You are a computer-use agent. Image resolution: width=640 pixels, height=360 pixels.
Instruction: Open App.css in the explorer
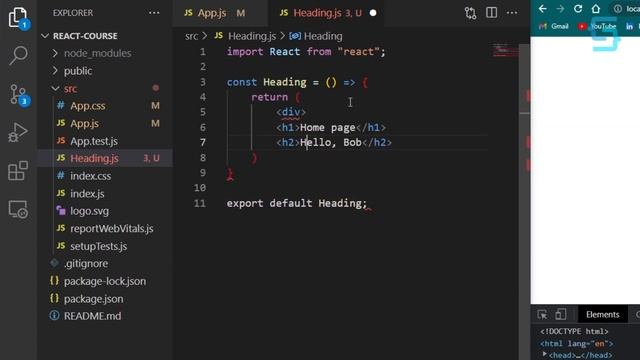(87, 106)
